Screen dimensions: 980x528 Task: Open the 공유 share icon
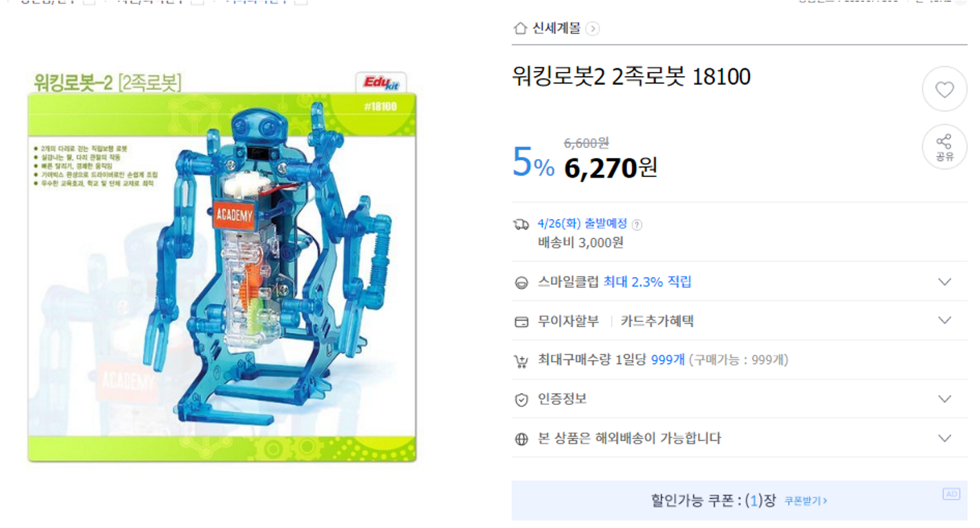(x=944, y=147)
